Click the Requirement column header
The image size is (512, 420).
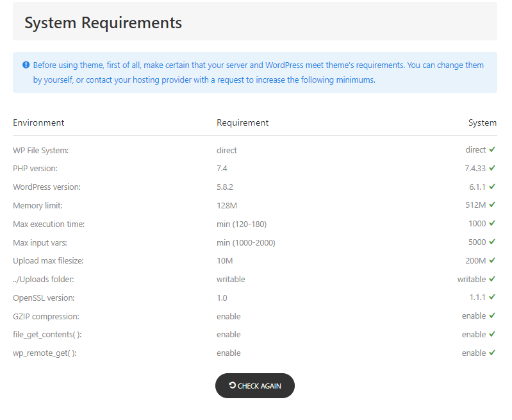243,122
